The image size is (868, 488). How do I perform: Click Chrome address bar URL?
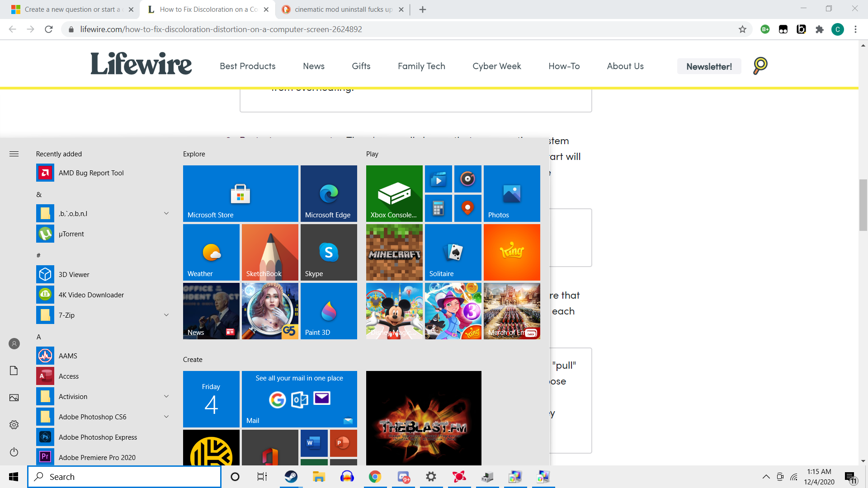point(221,29)
